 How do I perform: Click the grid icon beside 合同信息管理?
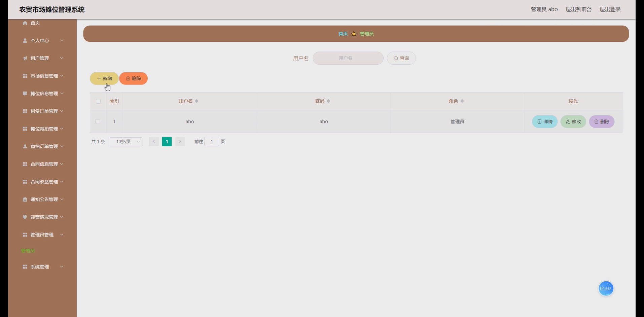[25, 164]
